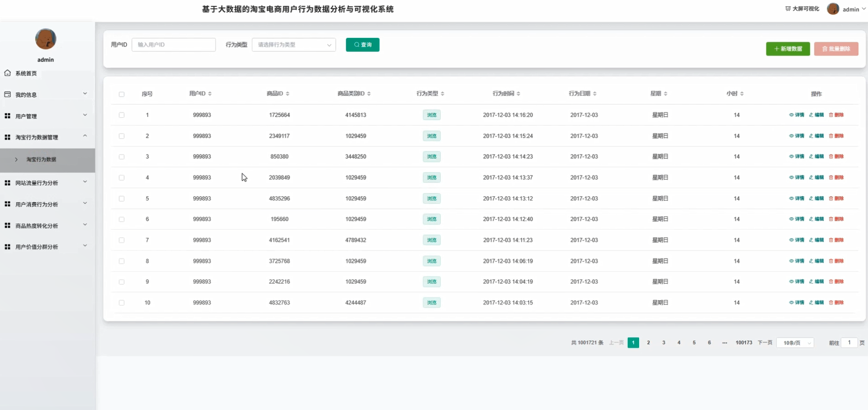Image resolution: width=868 pixels, height=410 pixels.
Task: Click the grid icon beside 用户管理
Action: point(7,116)
